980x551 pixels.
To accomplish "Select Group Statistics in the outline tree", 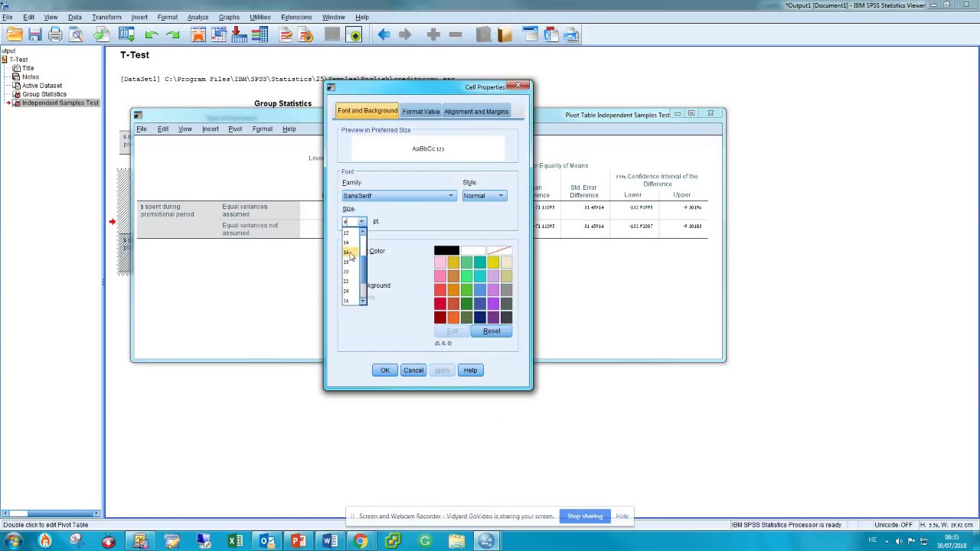I will (44, 94).
